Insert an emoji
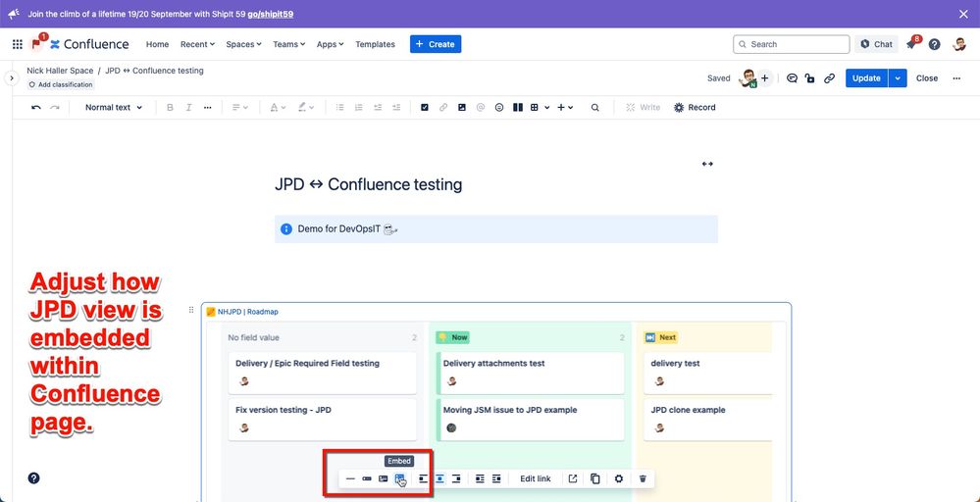The image size is (980, 502). point(498,108)
